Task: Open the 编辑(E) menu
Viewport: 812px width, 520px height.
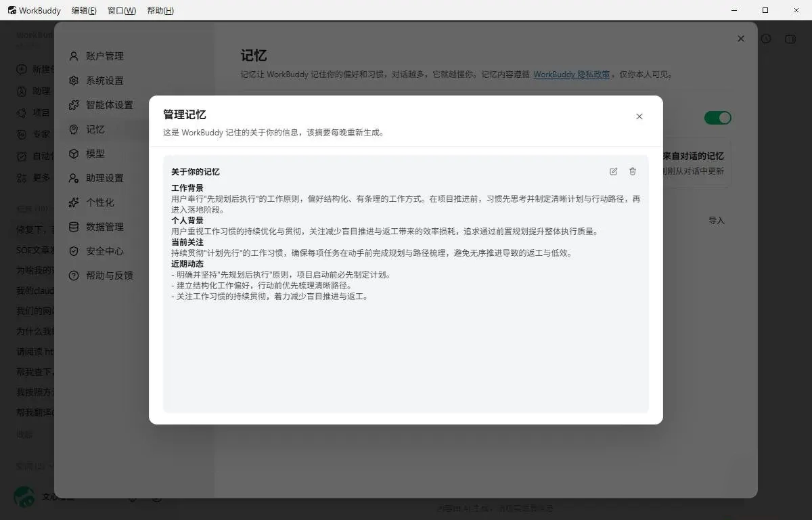Action: [84, 10]
